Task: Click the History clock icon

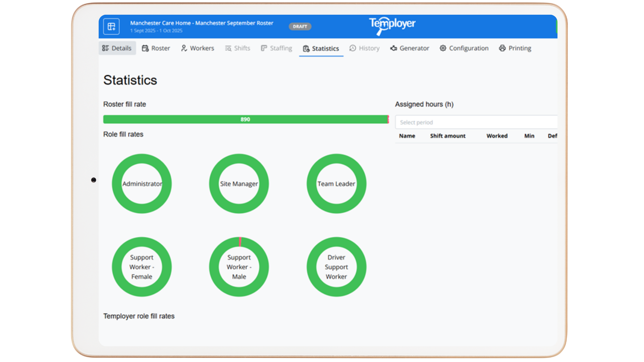Action: pos(353,48)
